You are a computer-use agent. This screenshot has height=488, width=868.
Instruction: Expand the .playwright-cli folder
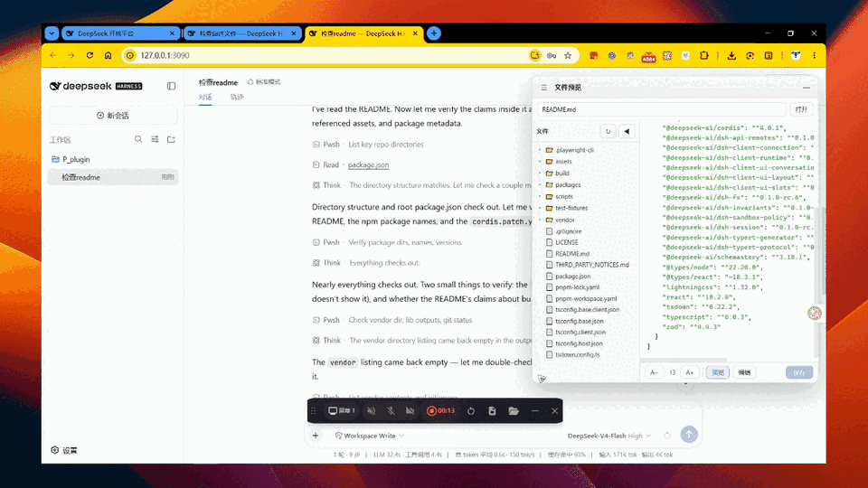(540, 150)
